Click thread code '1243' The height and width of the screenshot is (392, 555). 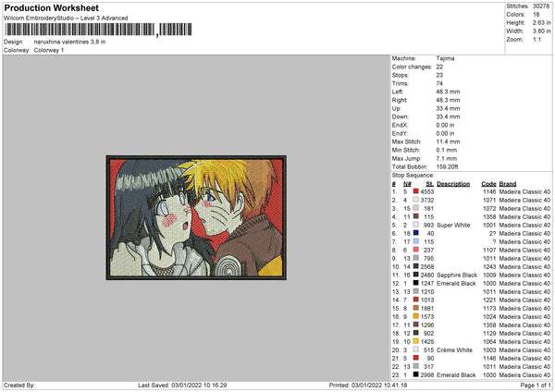489,266
